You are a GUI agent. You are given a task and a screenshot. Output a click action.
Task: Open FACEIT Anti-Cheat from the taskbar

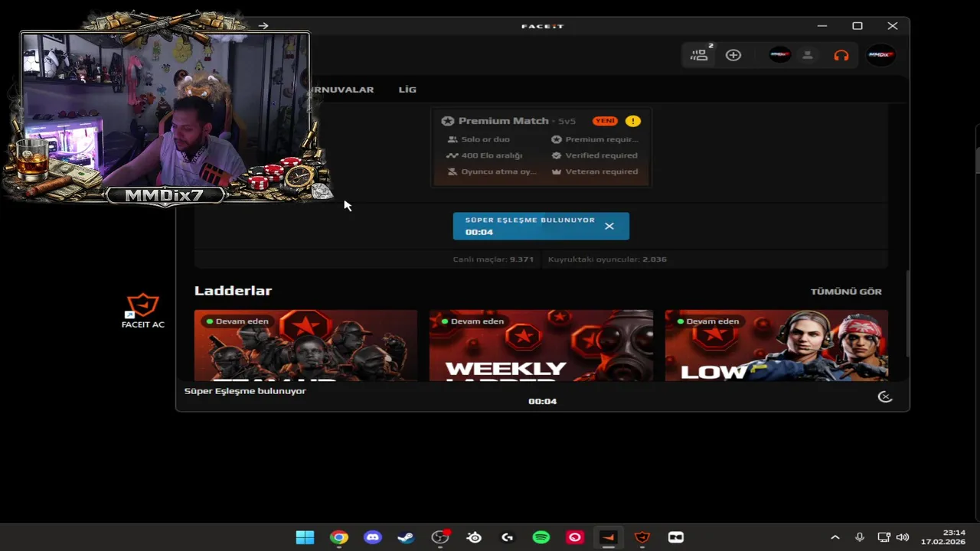click(642, 537)
